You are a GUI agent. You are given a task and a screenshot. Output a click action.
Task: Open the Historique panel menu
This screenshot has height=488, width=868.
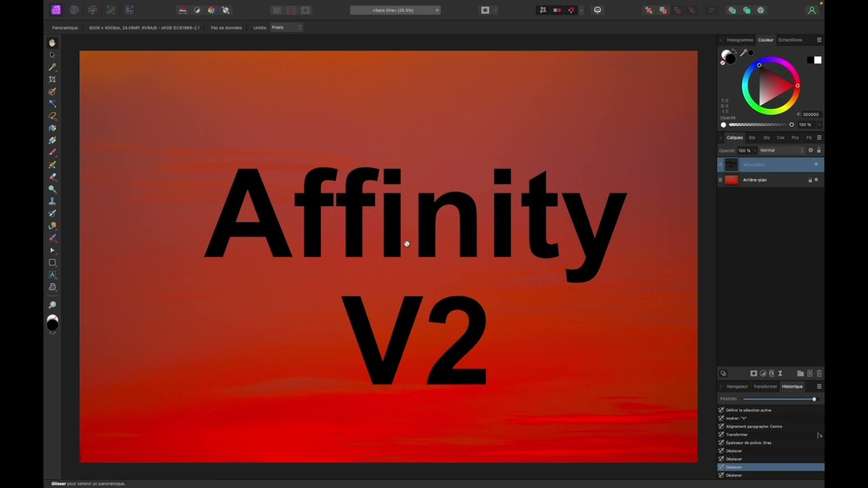tap(819, 386)
